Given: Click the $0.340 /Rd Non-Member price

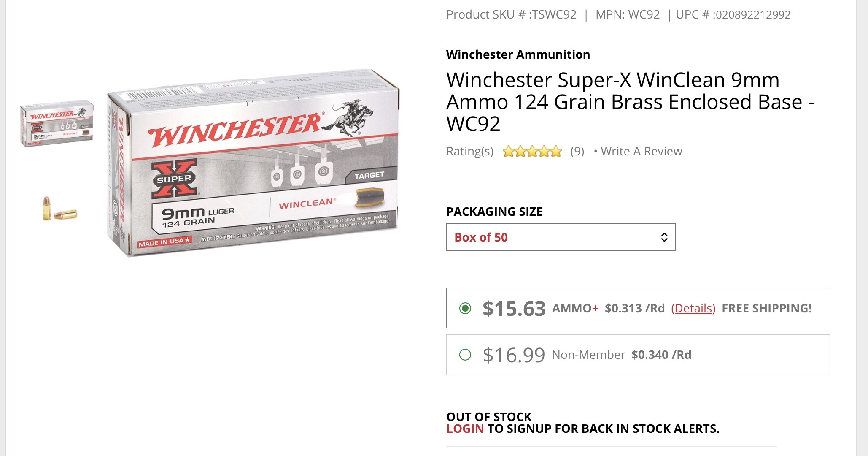Looking at the screenshot, I should point(661,355).
